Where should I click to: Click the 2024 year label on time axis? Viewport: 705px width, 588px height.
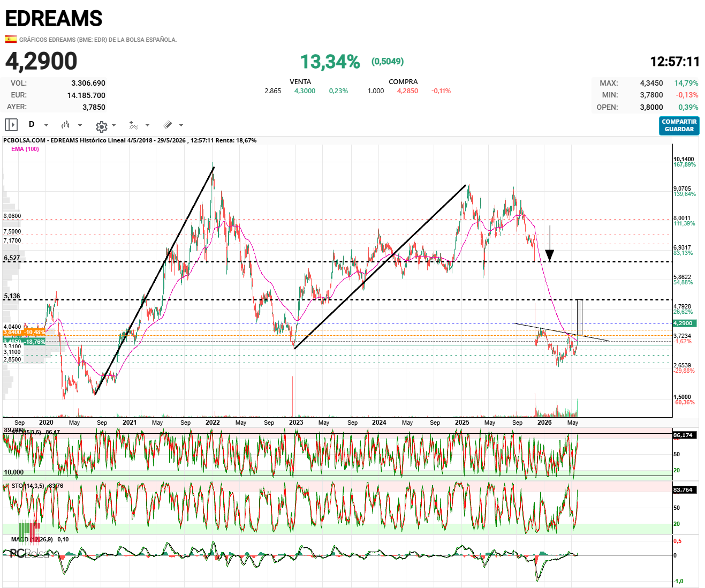pos(379,423)
